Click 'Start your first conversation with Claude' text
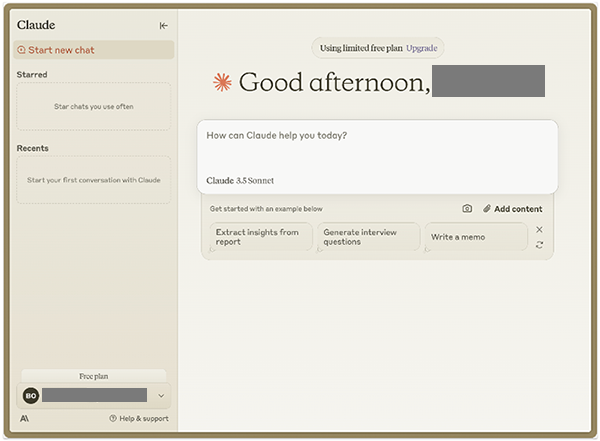600x441 pixels. click(94, 180)
